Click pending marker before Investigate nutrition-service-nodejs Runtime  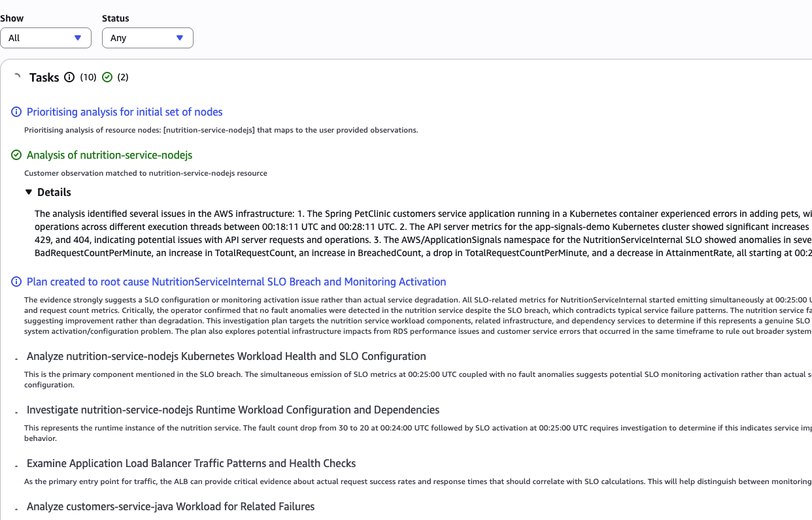click(x=16, y=412)
